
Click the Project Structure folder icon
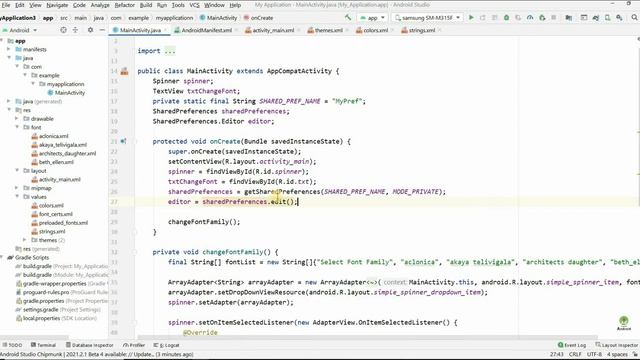click(x=568, y=18)
